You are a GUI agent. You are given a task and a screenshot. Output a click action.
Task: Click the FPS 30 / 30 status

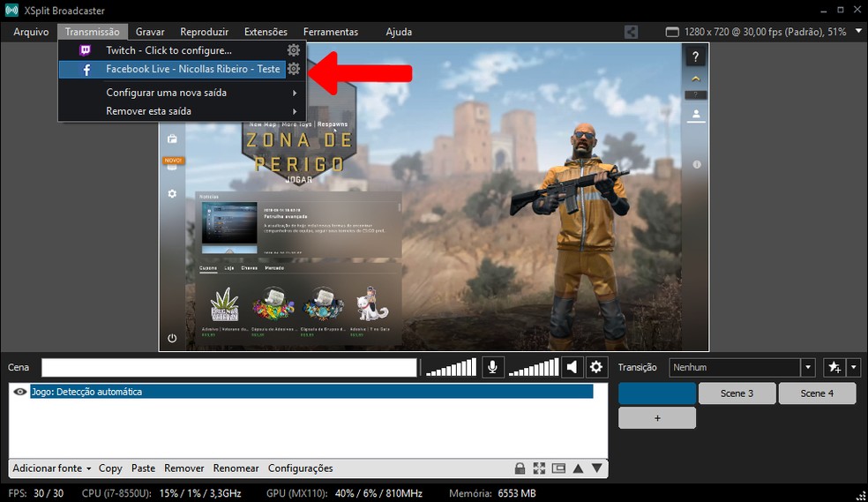36,493
